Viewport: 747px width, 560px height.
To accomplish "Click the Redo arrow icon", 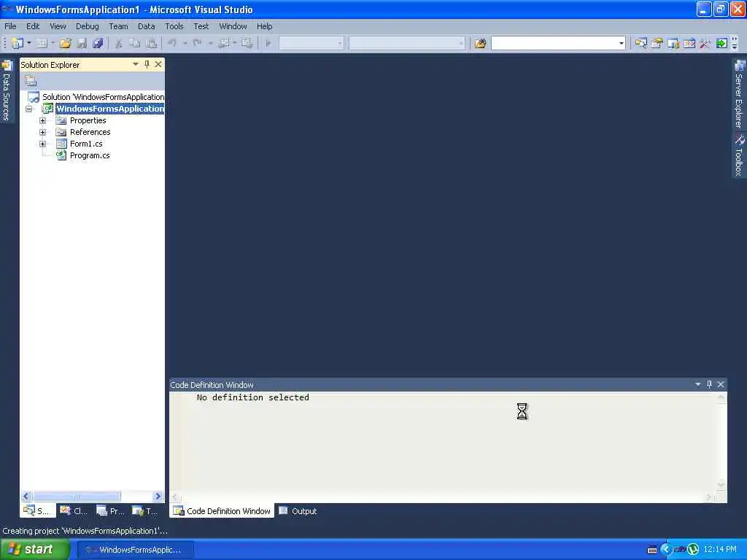I will [197, 43].
